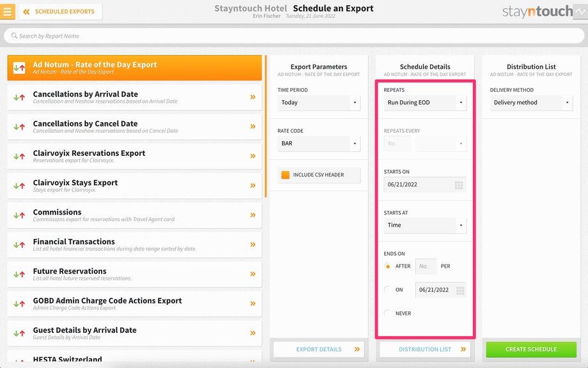The image size is (588, 368).
Task: Click chevron on Clairvoyix Stays Export
Action: pyautogui.click(x=252, y=185)
